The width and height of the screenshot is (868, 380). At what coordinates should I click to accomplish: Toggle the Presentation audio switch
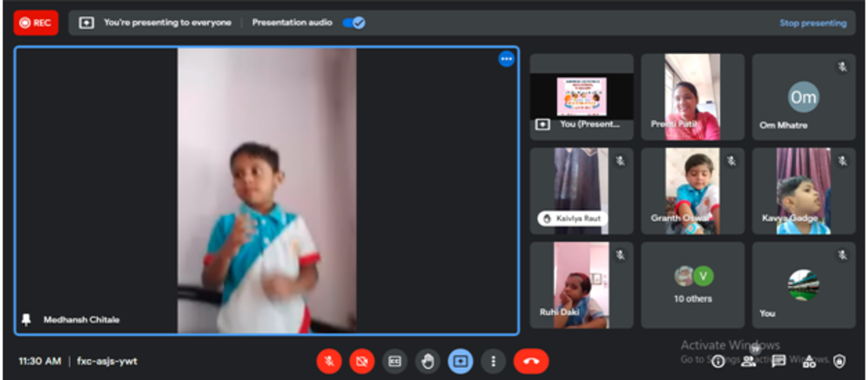click(x=353, y=23)
